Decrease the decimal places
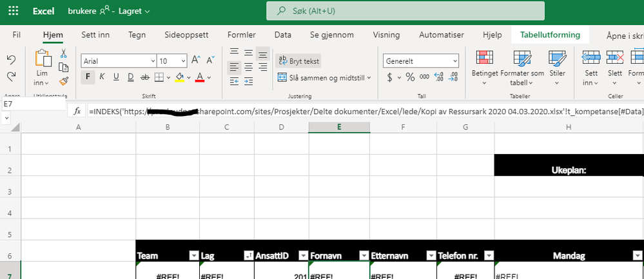This screenshot has height=279, width=644. pyautogui.click(x=453, y=77)
